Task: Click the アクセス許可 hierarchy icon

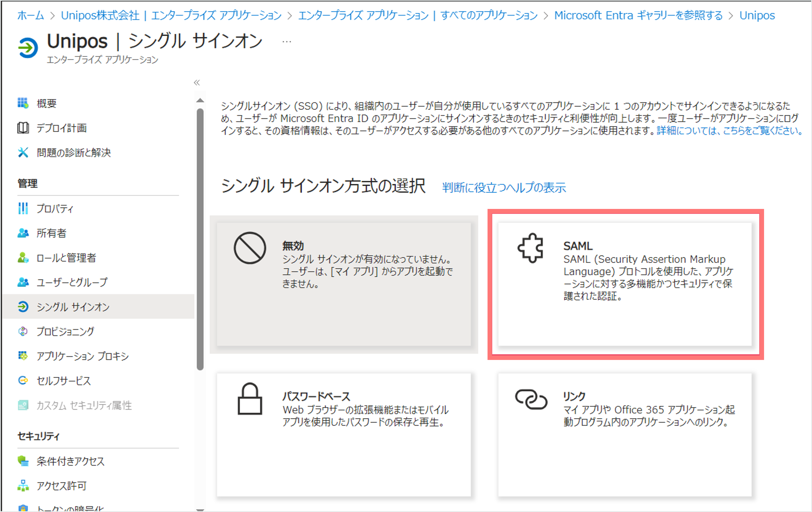Action: [x=23, y=485]
